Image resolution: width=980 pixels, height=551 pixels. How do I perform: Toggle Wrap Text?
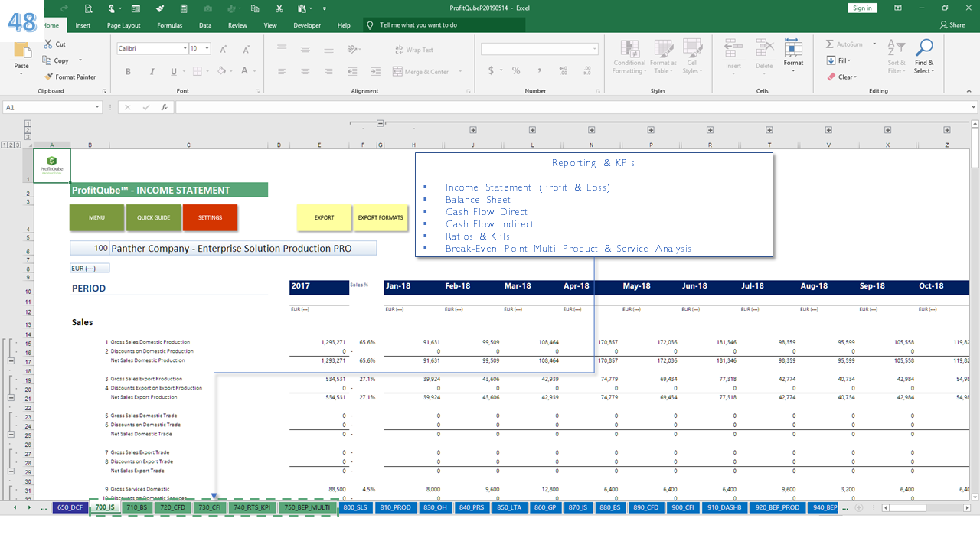click(x=414, y=50)
